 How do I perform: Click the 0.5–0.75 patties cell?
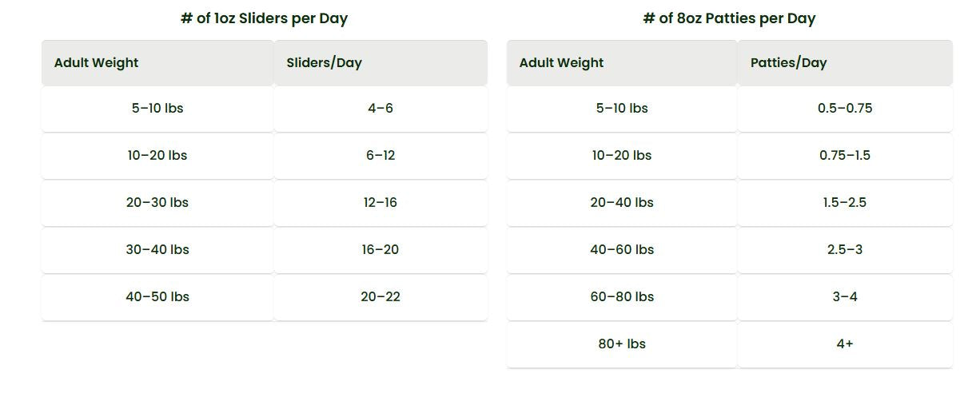click(845, 109)
